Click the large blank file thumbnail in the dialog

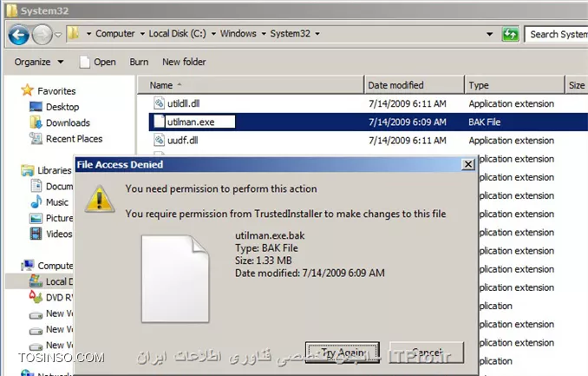coord(175,279)
